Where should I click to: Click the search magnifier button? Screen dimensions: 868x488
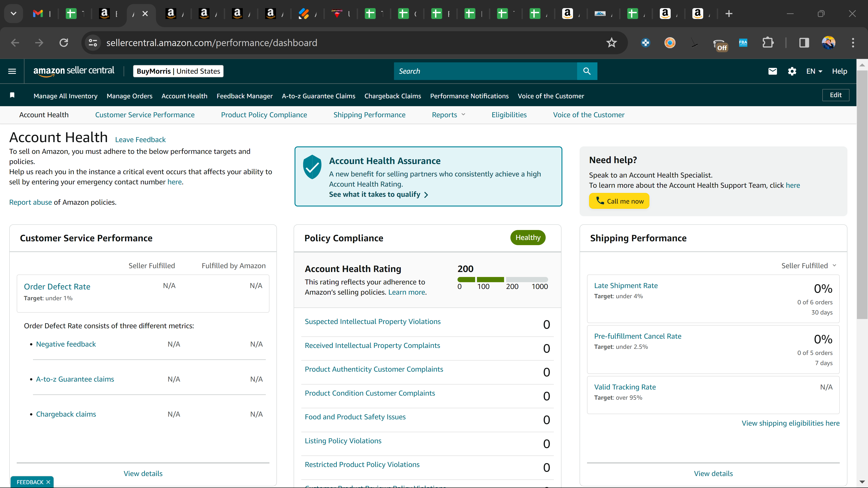(587, 71)
